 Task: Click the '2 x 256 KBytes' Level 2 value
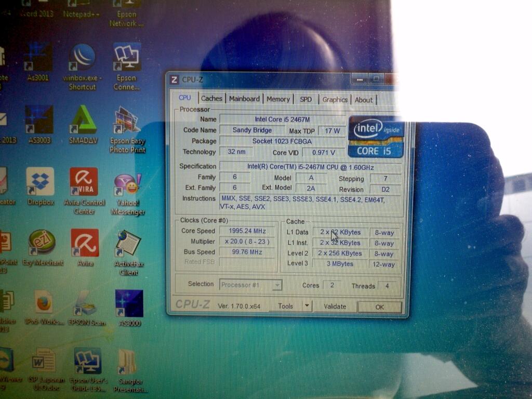(340, 254)
